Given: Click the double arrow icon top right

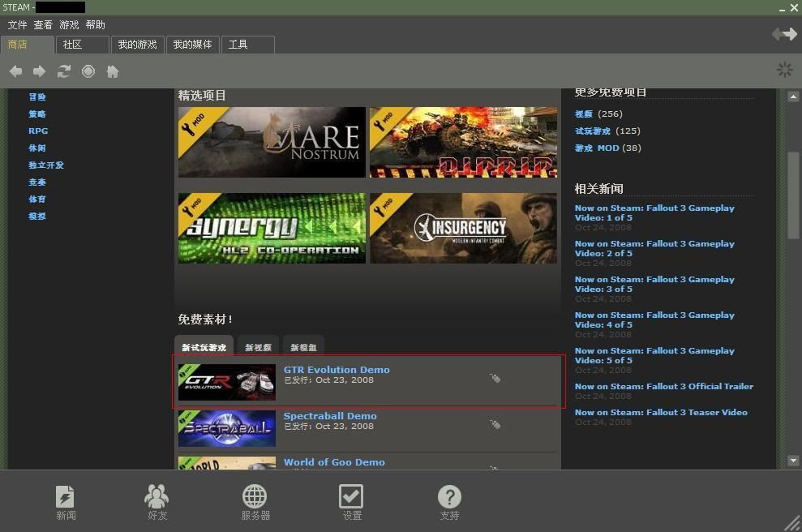Looking at the screenshot, I should point(785,34).
